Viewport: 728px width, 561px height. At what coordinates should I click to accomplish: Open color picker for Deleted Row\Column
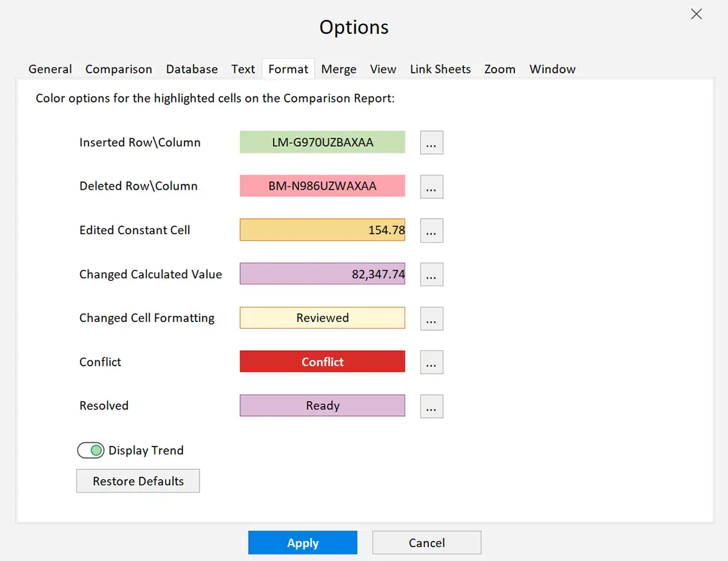pos(431,186)
